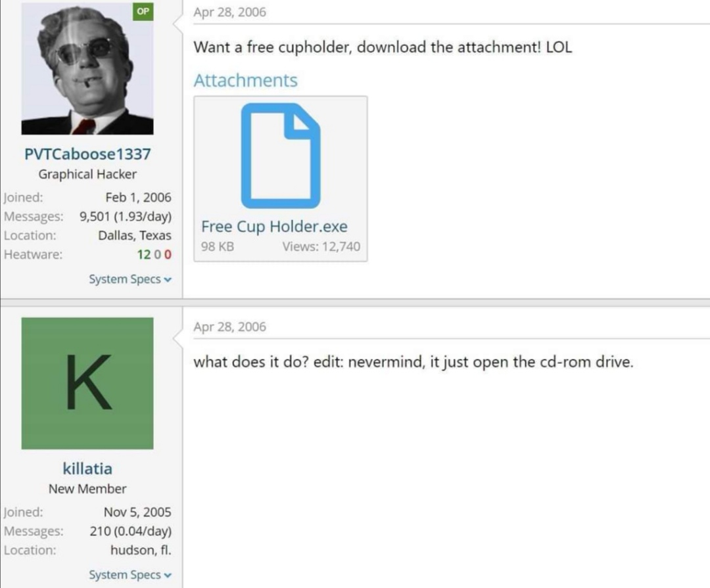Click the 98 KB attachment size text

pos(218,247)
